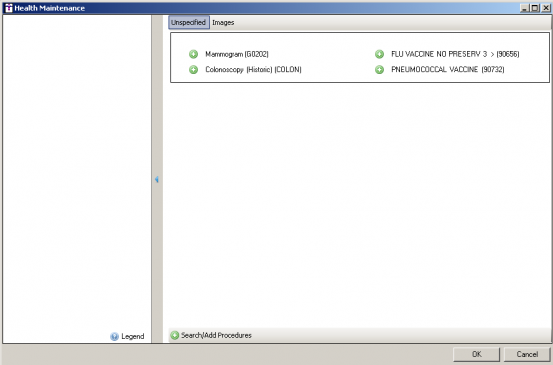Click green plus icon beside Colonoscopy (Historic)
Image resolution: width=553 pixels, height=365 pixels.
coord(193,69)
